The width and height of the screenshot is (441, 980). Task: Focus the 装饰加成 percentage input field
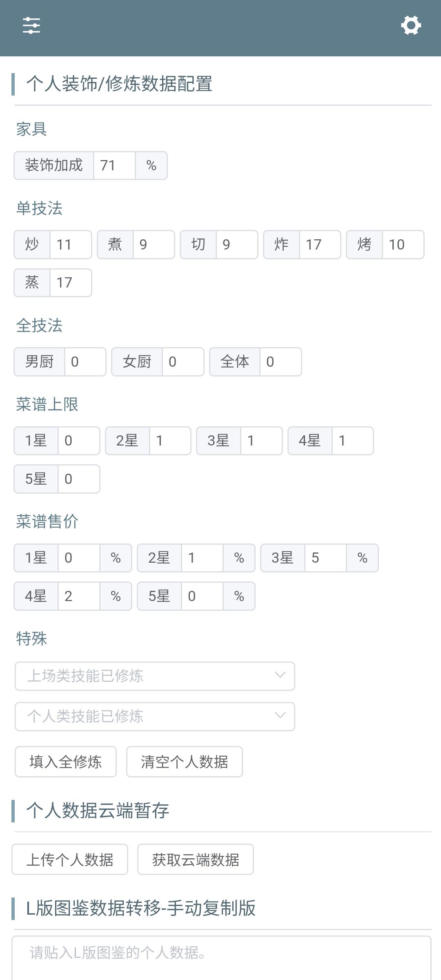(114, 165)
